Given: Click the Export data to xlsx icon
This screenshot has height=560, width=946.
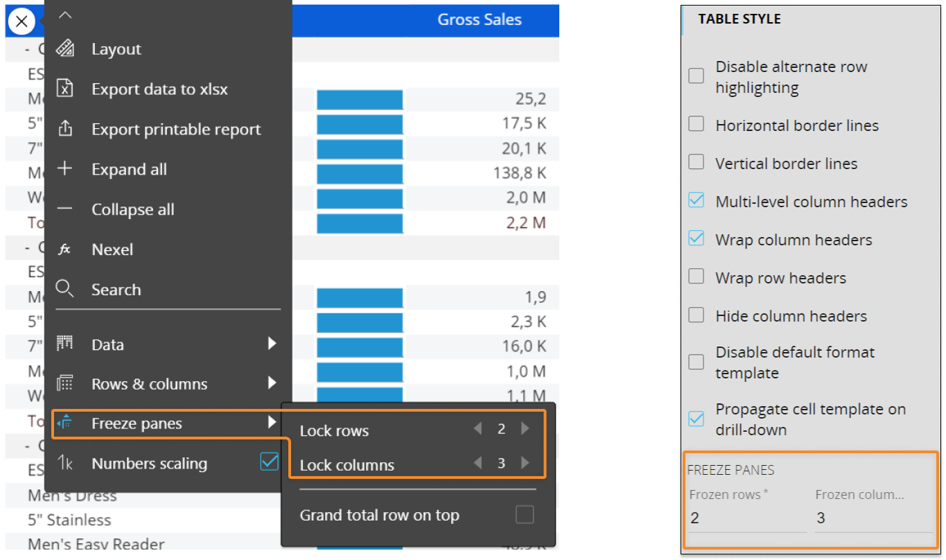Looking at the screenshot, I should 65,89.
